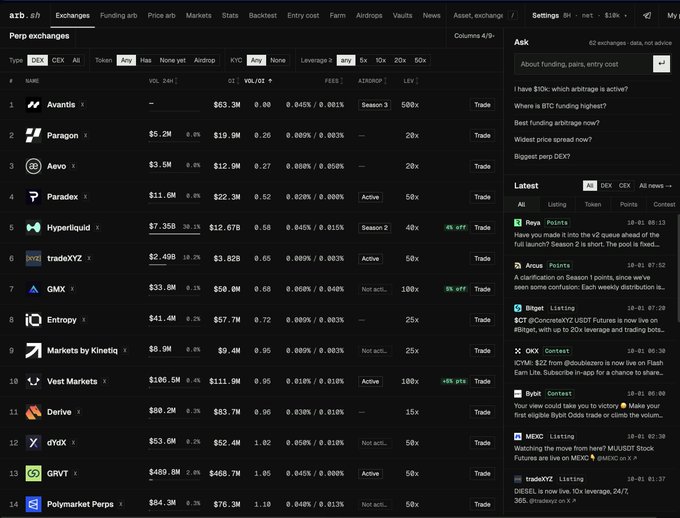Click the Markets by Kinetiq arrow logo
The image size is (680, 518).
33,351
